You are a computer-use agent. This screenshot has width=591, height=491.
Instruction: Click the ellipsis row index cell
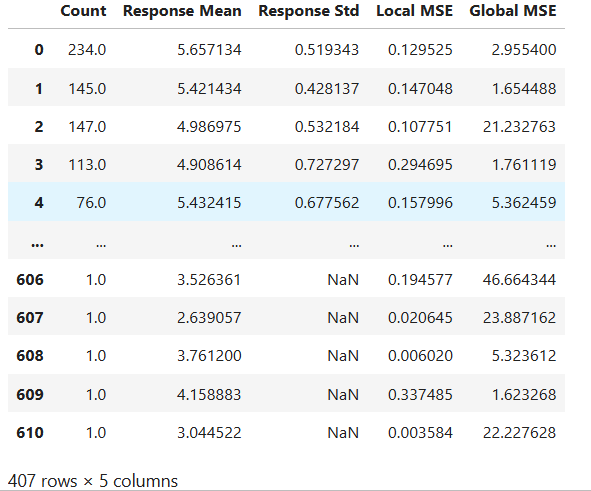(37, 244)
